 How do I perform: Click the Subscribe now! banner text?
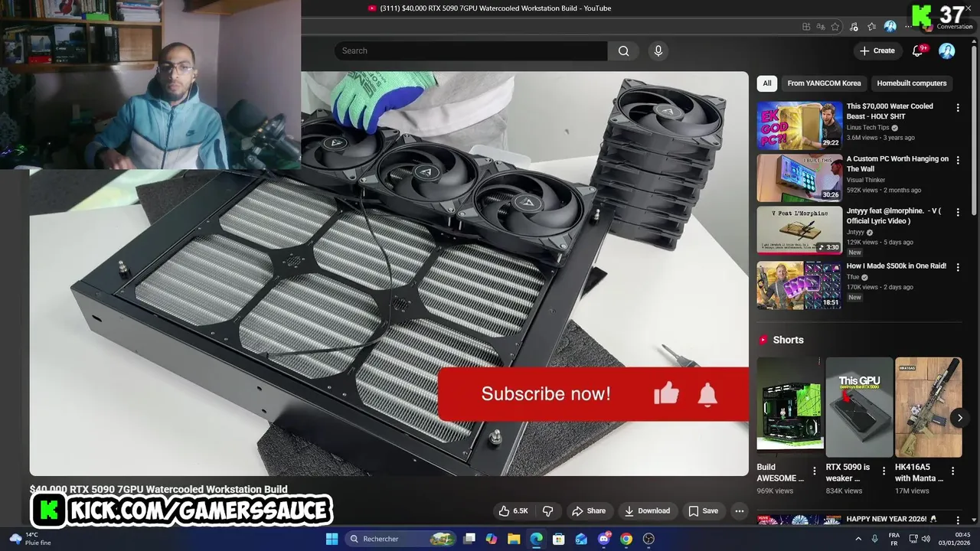pos(546,394)
